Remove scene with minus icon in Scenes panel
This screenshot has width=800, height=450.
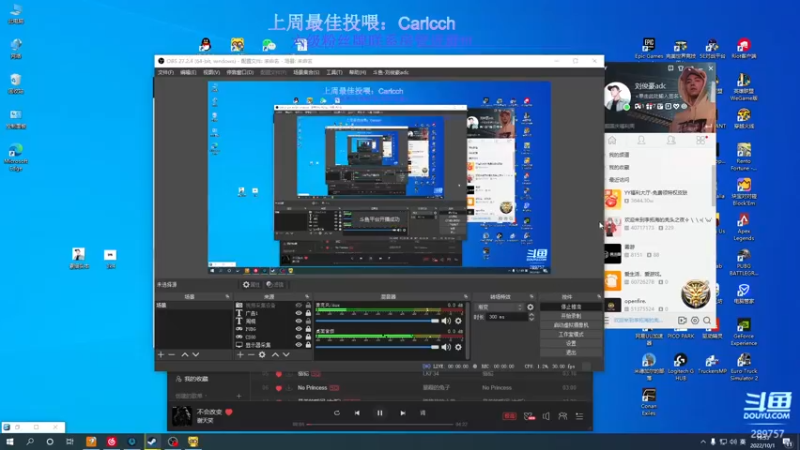[172, 355]
